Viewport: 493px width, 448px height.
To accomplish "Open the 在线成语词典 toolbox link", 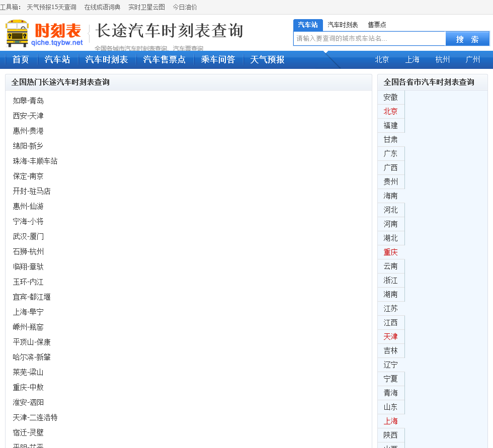I will point(102,7).
